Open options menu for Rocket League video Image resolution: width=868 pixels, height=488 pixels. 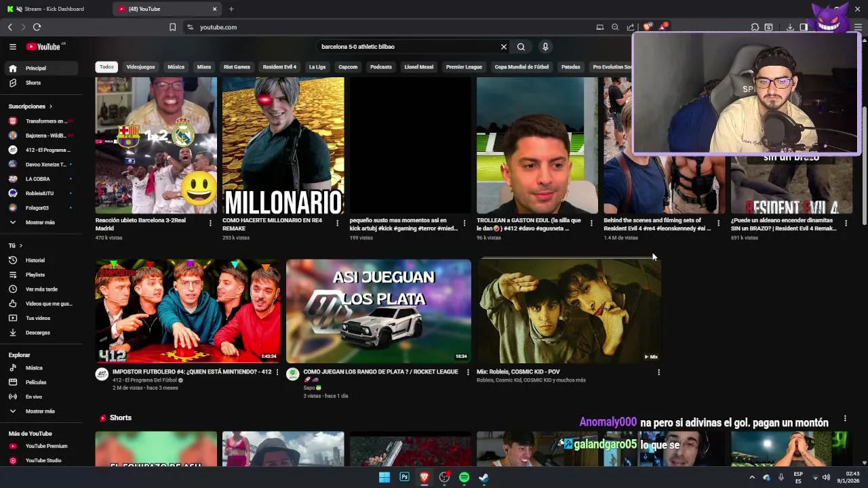(x=467, y=372)
